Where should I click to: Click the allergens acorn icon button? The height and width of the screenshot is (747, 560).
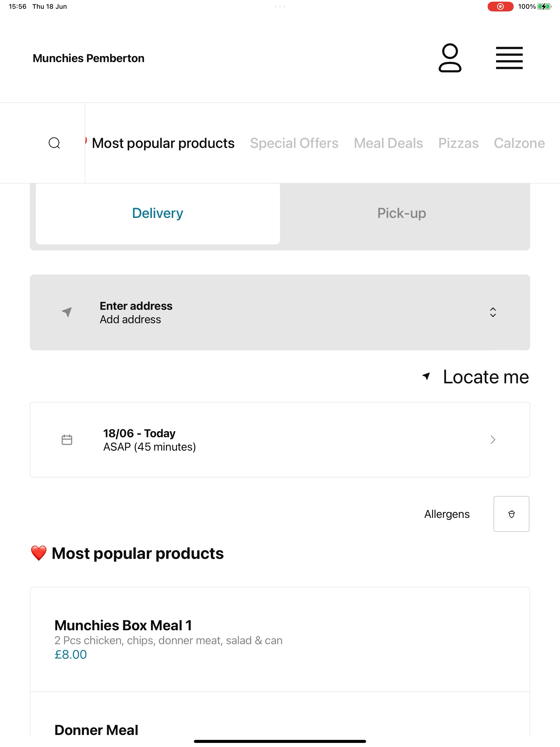(511, 514)
